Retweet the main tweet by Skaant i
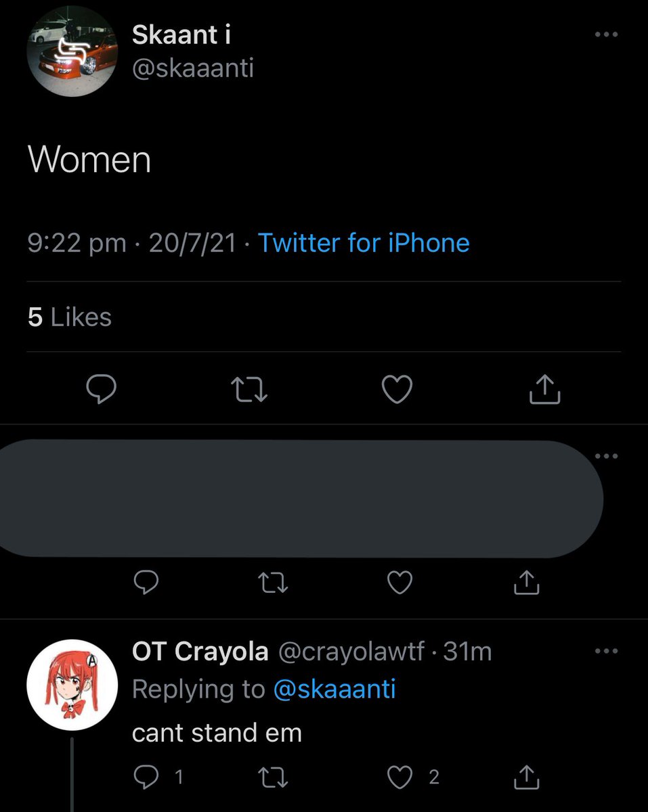The width and height of the screenshot is (648, 812). [249, 390]
